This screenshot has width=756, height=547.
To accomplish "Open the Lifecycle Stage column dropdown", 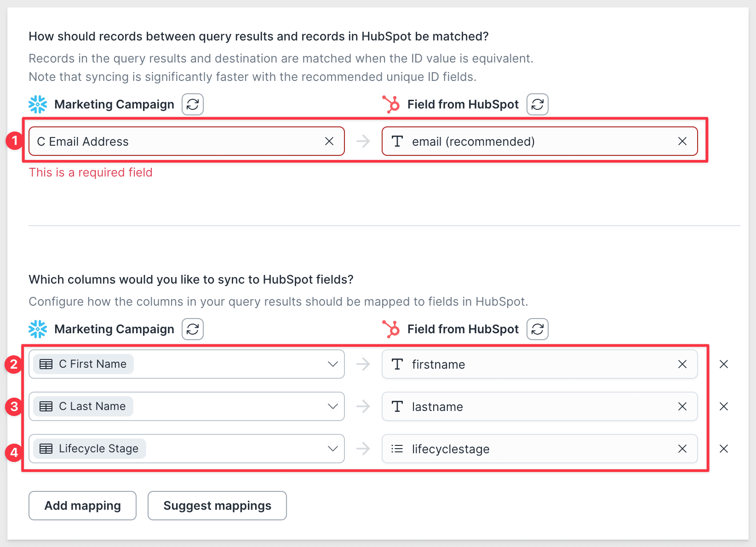I will pyautogui.click(x=332, y=449).
